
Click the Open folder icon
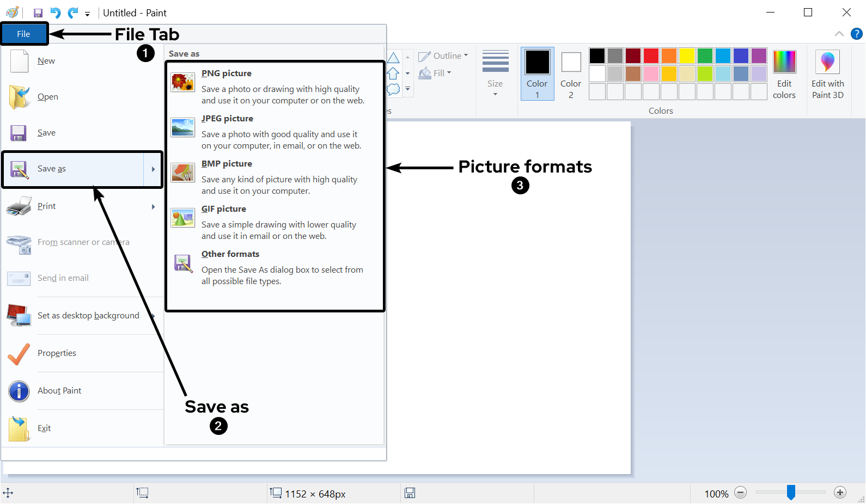click(20, 97)
